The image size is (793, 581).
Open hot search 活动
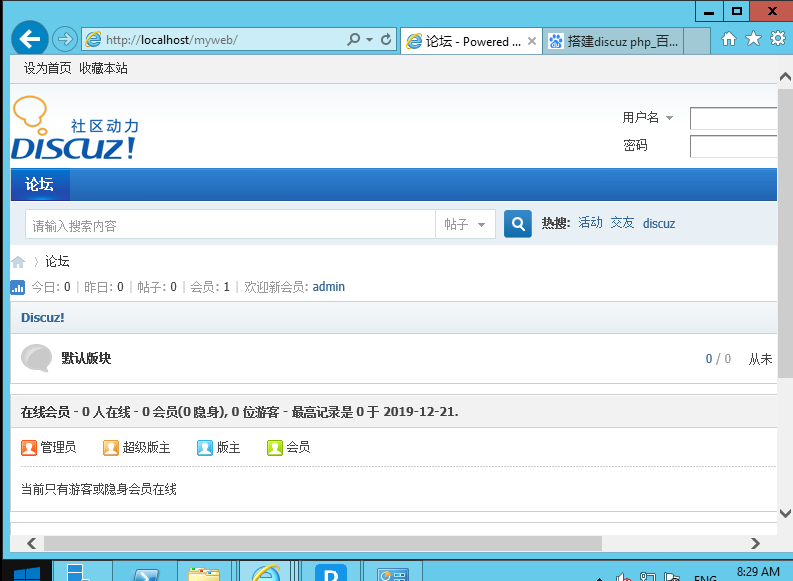pyautogui.click(x=590, y=223)
